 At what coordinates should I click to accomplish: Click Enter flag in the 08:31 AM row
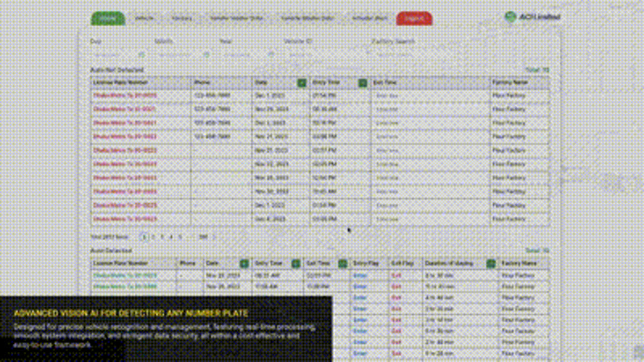360,275
